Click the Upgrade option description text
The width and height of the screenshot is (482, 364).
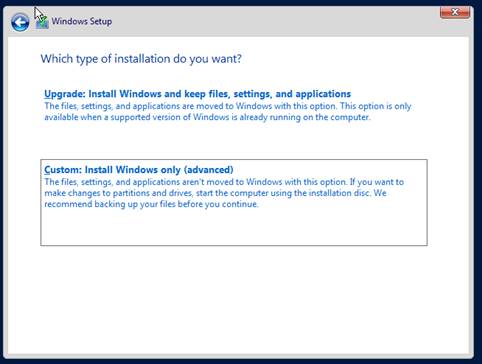[228, 112]
